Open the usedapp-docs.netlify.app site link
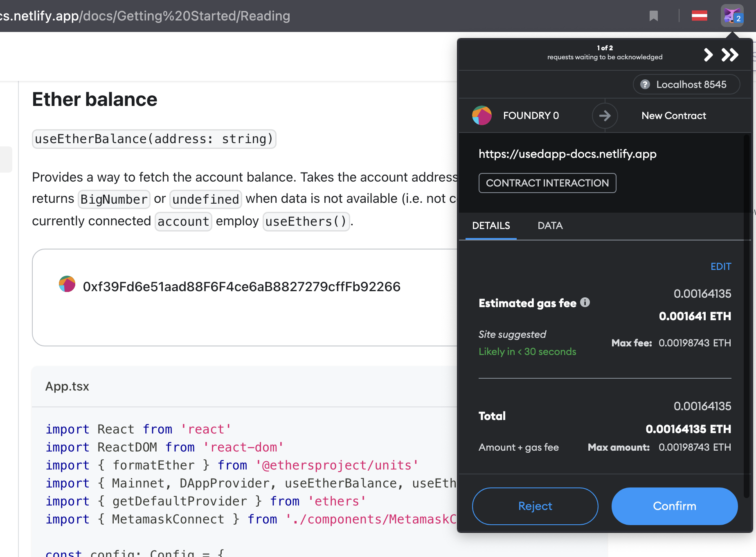Viewport: 756px width, 557px height. [567, 154]
